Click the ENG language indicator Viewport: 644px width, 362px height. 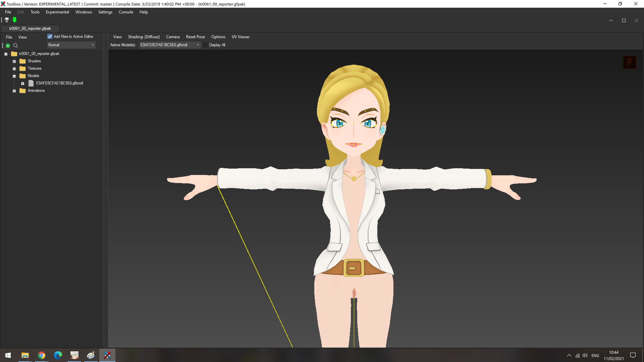(595, 356)
